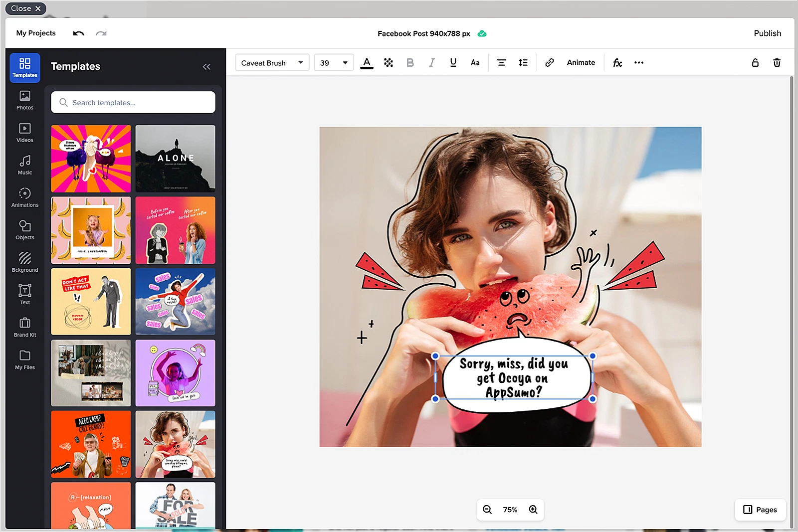Collapse the Templates panel with double chevron
Viewport: 798px width, 532px height.
point(206,67)
